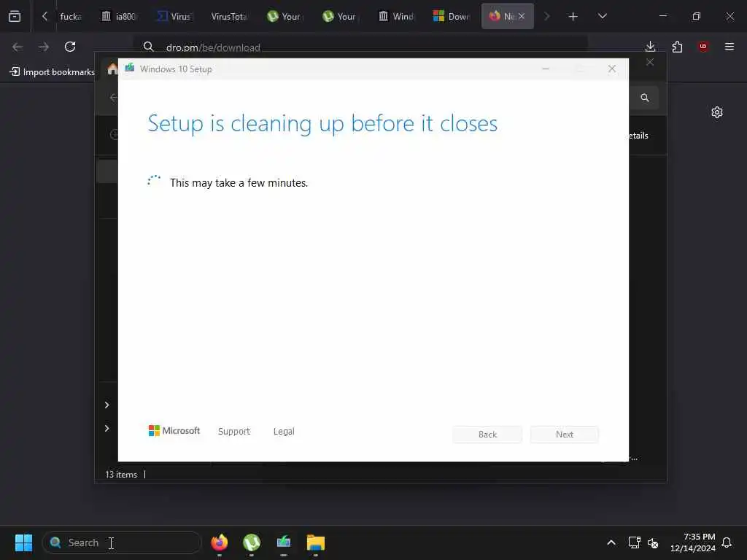Switch to the Wind archive tab
Image resolution: width=747 pixels, height=560 pixels.
tap(396, 16)
